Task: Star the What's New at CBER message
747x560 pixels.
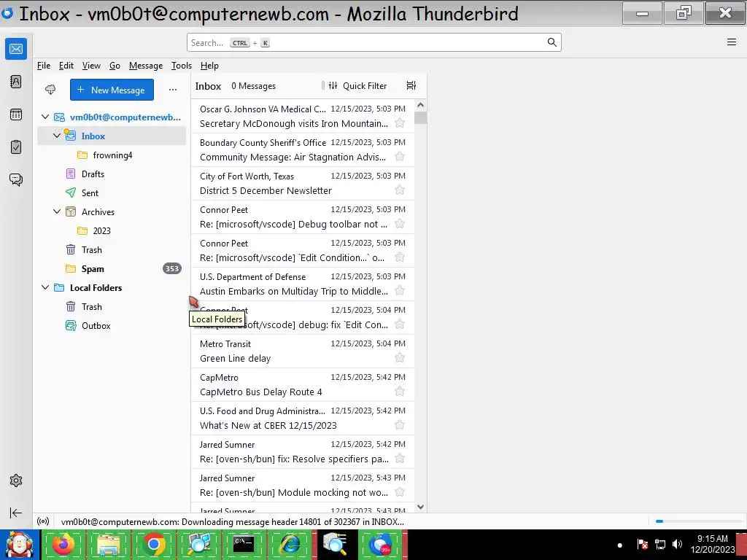Action: click(x=400, y=425)
